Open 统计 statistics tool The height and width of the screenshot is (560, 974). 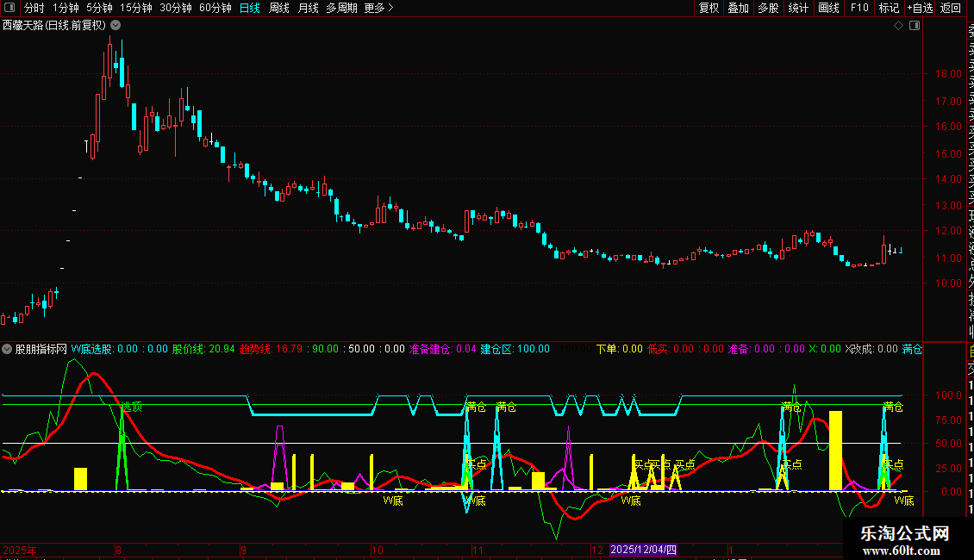pos(798,9)
